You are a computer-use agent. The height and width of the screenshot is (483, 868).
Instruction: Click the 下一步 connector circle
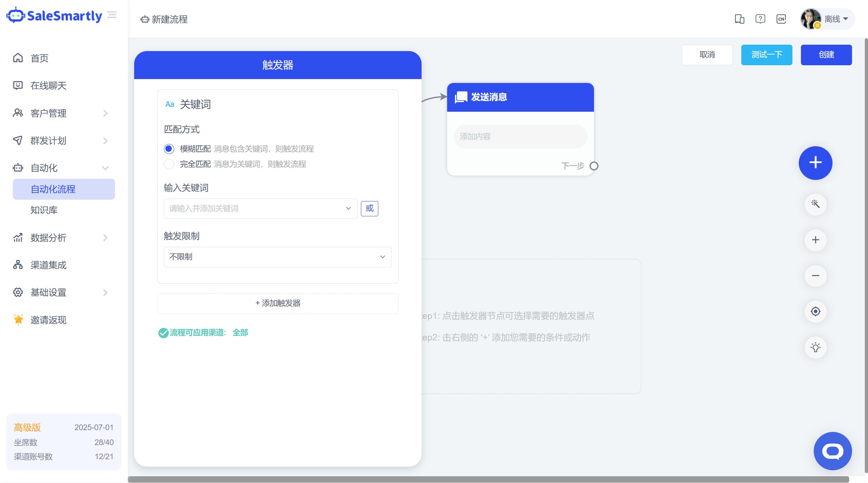tap(594, 166)
